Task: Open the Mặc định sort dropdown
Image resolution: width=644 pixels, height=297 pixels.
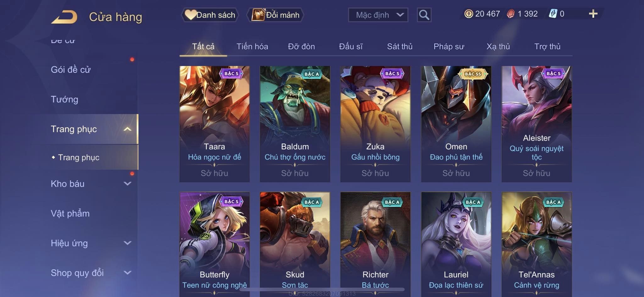Action: coord(378,15)
